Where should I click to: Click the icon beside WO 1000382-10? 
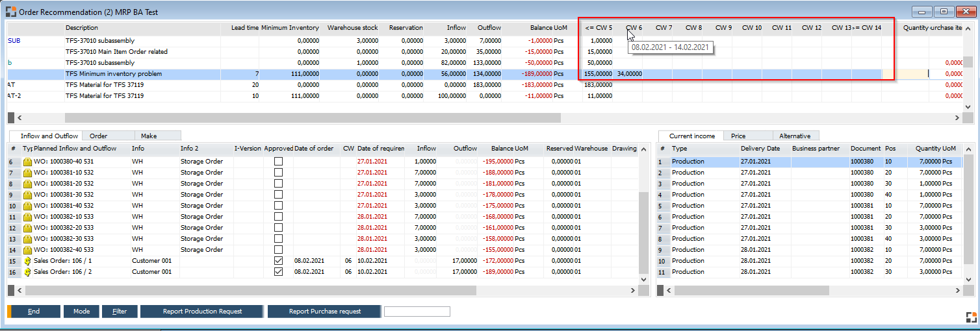coord(28,217)
